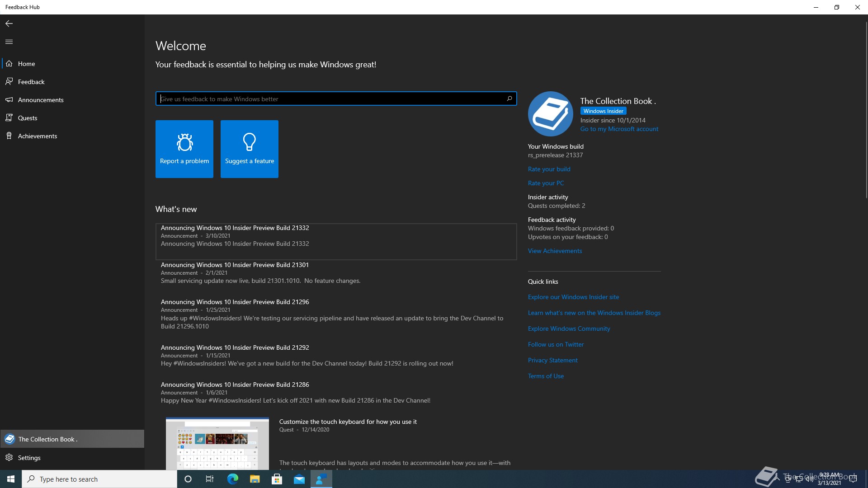
Task: Click the Report a problem tile
Action: [184, 149]
